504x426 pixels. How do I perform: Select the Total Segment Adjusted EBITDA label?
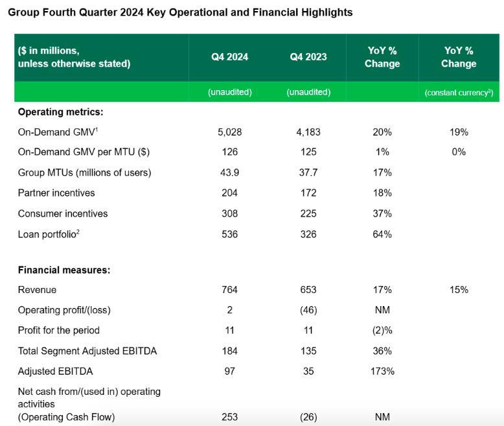point(87,351)
